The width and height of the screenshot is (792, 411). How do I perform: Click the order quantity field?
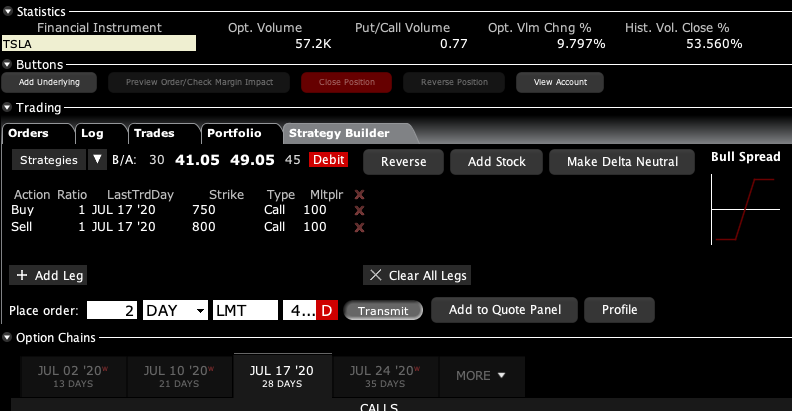pyautogui.click(x=112, y=311)
